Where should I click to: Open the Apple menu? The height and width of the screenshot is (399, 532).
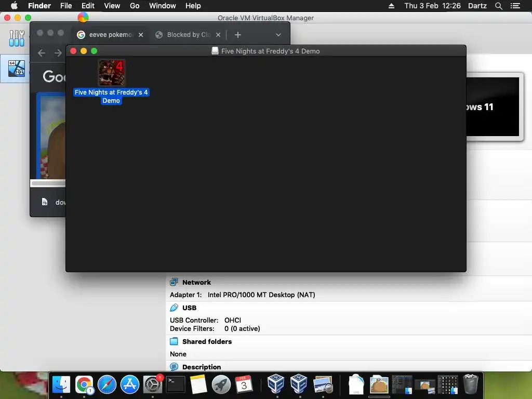coord(14,6)
